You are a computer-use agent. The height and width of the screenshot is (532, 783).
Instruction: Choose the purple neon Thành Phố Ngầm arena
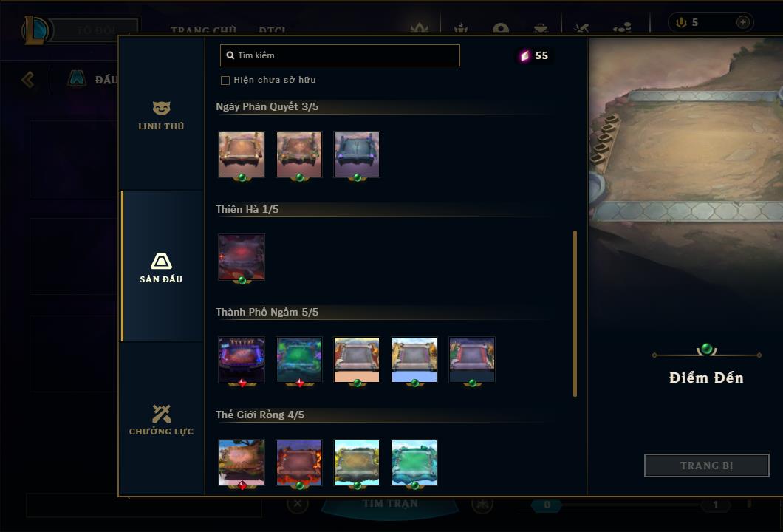[x=242, y=360]
